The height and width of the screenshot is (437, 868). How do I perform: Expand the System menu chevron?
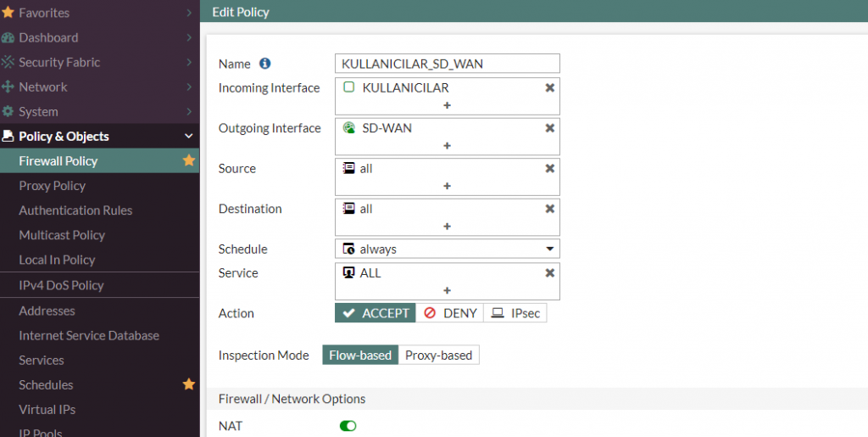[189, 111]
